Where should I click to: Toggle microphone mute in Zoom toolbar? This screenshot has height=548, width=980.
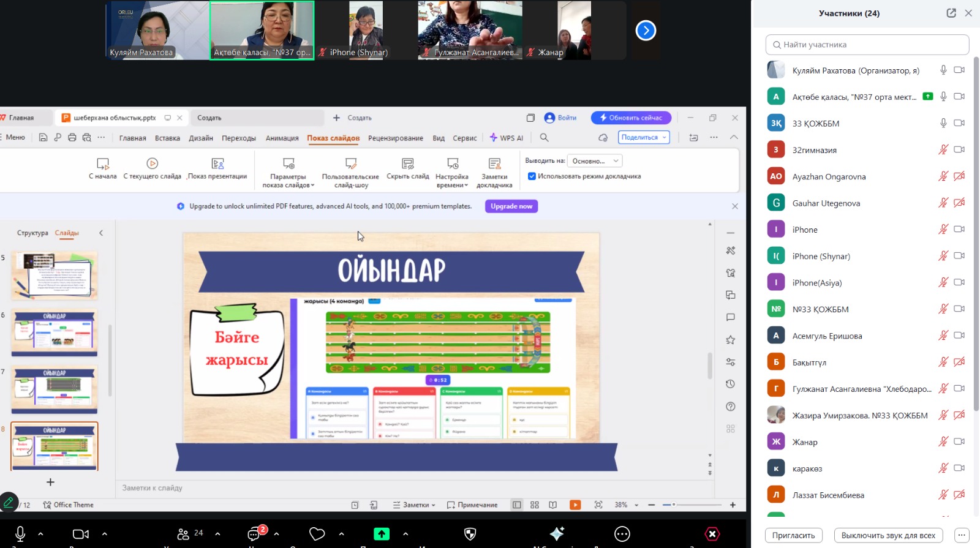pyautogui.click(x=20, y=534)
